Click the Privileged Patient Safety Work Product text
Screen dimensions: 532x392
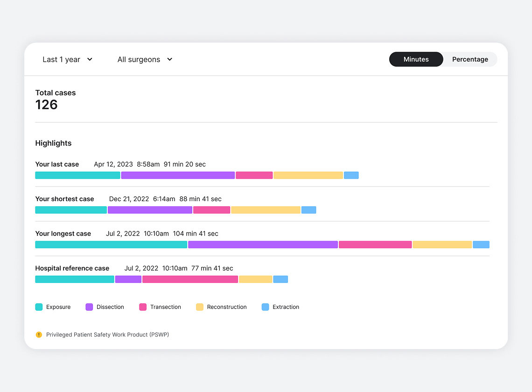(x=107, y=335)
